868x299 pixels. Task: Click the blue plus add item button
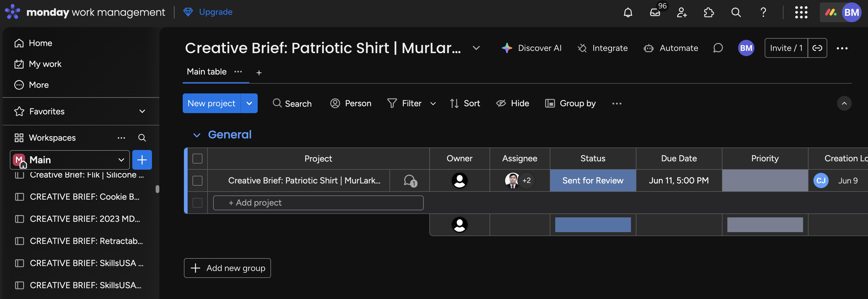tap(142, 160)
